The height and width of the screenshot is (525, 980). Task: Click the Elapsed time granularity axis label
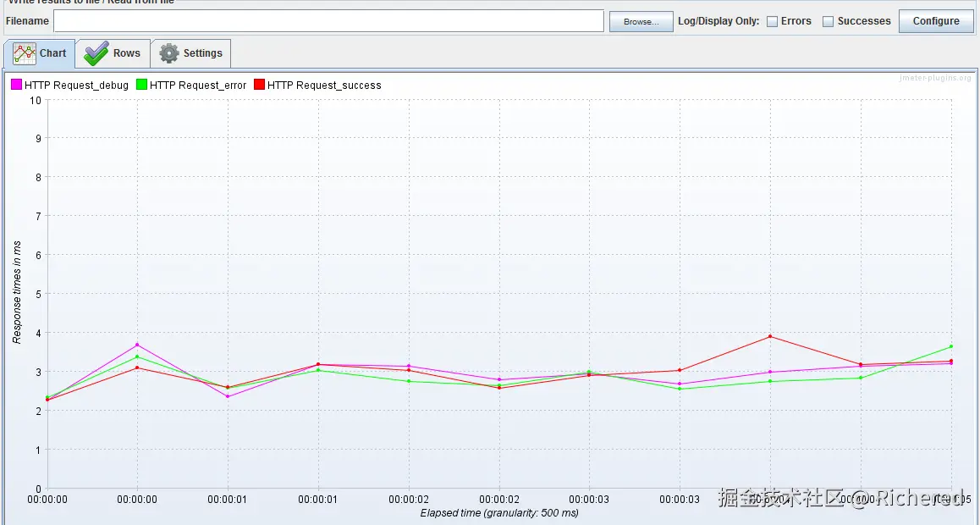(x=499, y=513)
